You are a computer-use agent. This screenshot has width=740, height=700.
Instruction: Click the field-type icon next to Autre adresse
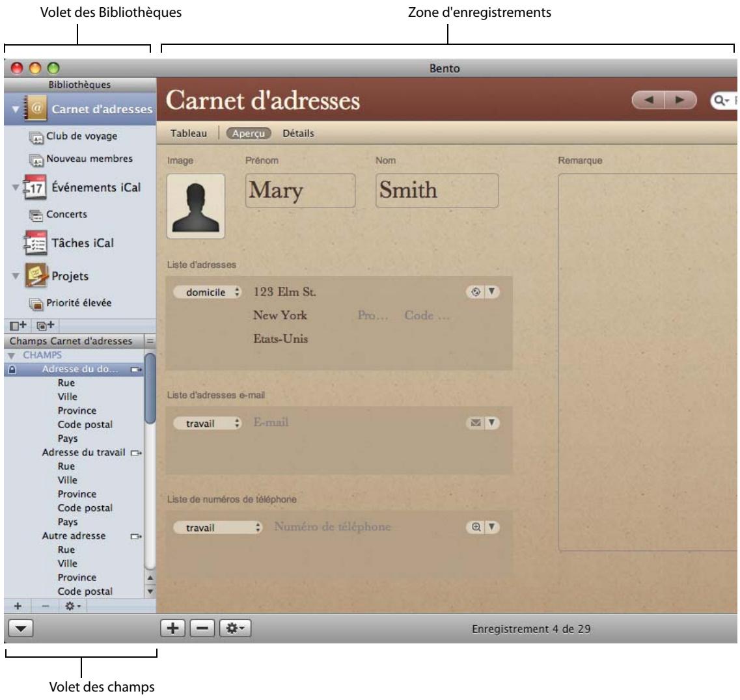click(x=136, y=536)
